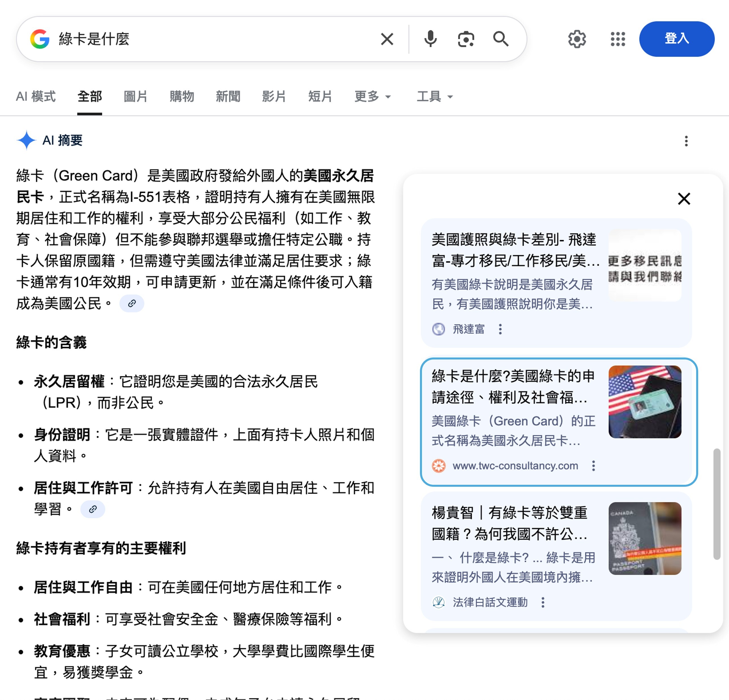The image size is (729, 700).
Task: Click source link icon after first paragraph
Action: (132, 304)
